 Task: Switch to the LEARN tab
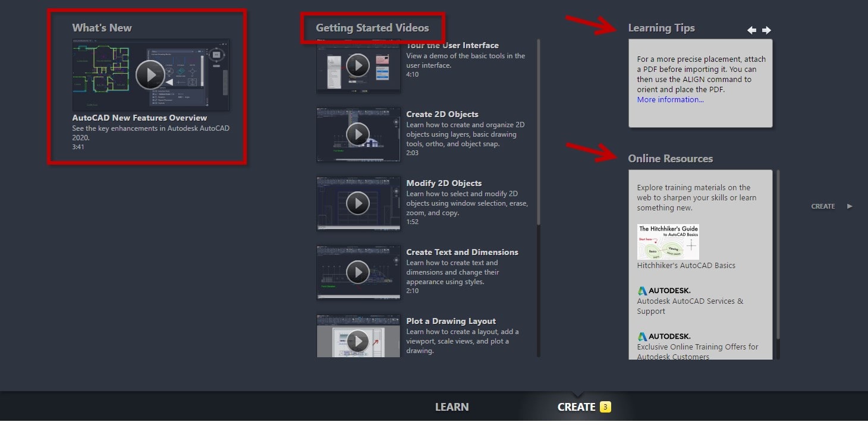point(452,407)
